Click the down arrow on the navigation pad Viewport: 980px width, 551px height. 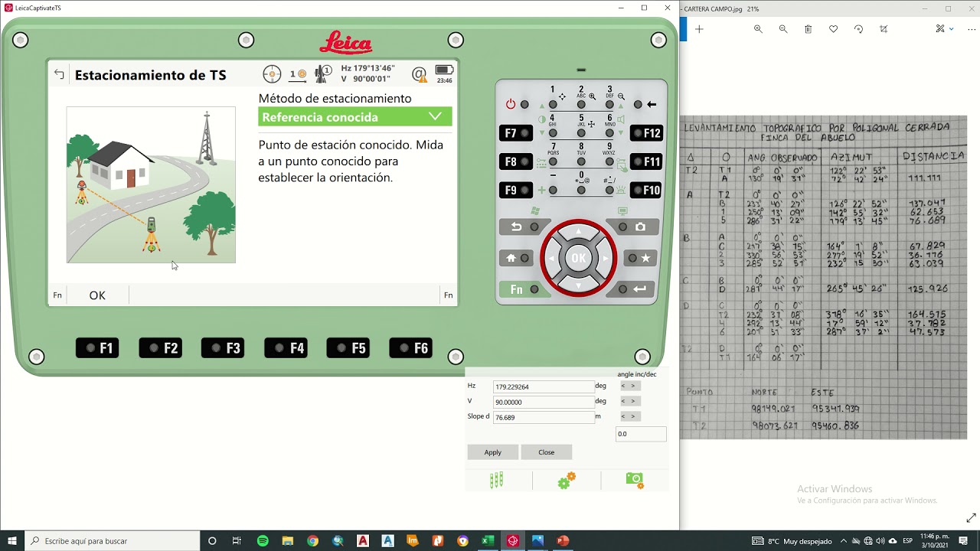click(x=578, y=286)
